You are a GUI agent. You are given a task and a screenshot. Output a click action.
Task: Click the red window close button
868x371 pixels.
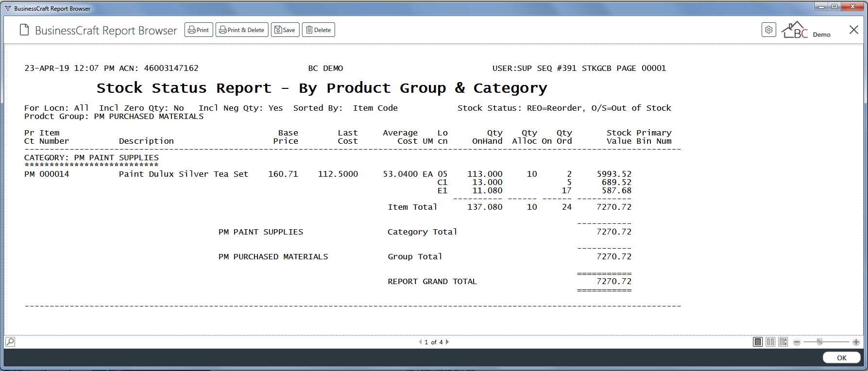point(852,7)
